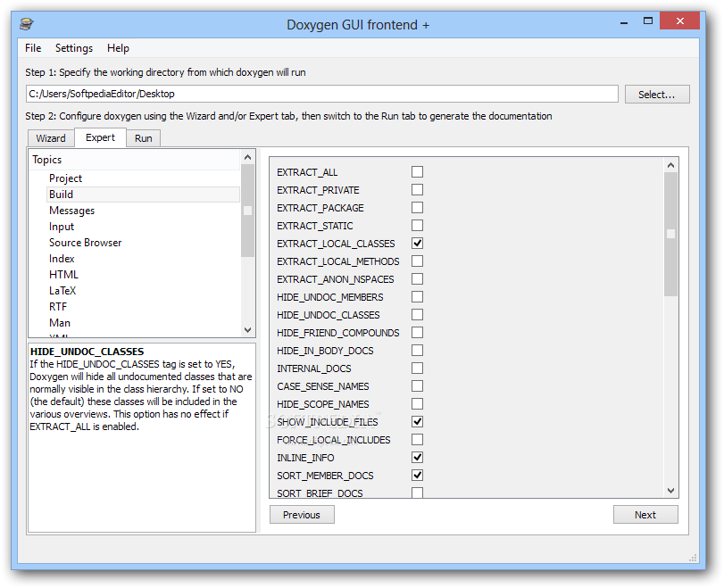Screen dimensions: 724x588
Task: Click the options panel scroll up arrow
Action: 671,165
